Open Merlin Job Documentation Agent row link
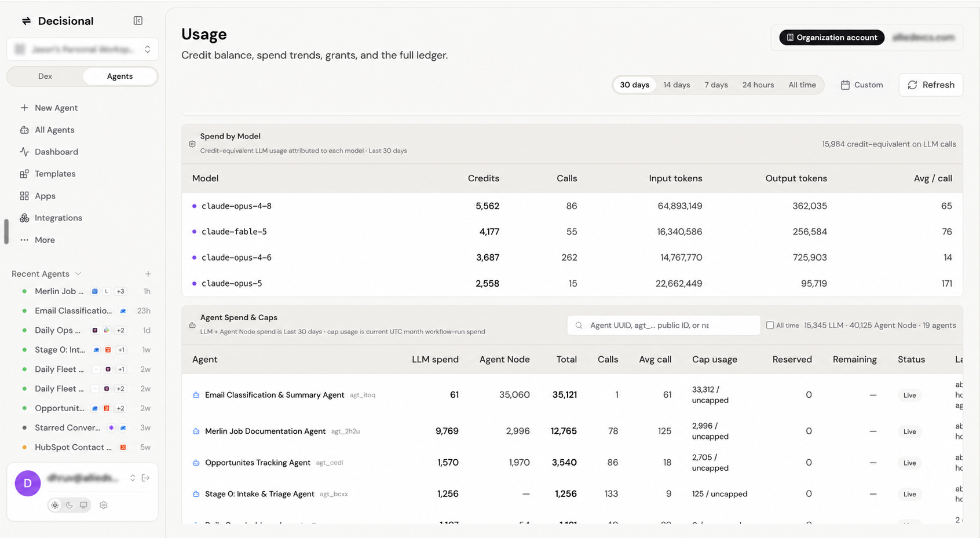The image size is (980, 538). pyautogui.click(x=265, y=431)
